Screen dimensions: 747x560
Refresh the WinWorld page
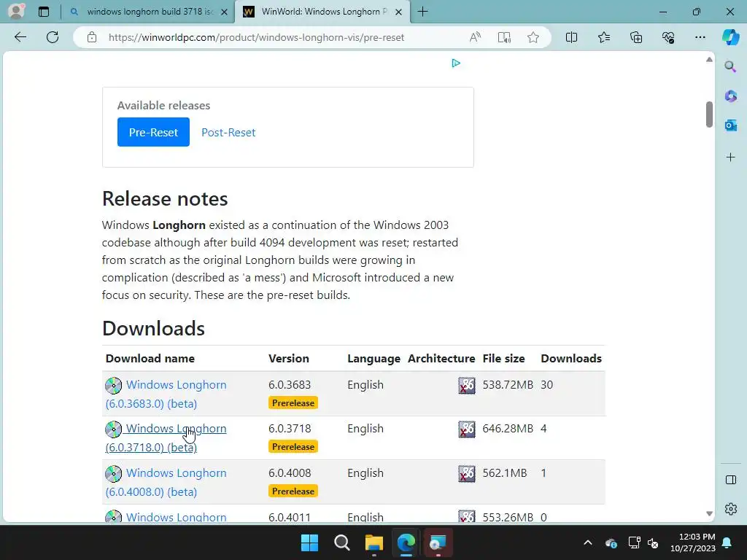[x=53, y=37]
